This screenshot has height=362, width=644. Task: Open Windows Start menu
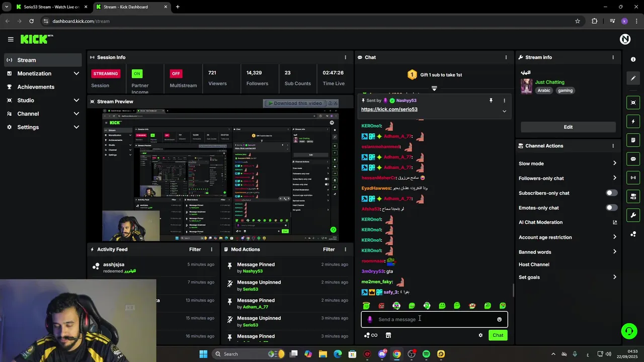click(203, 354)
